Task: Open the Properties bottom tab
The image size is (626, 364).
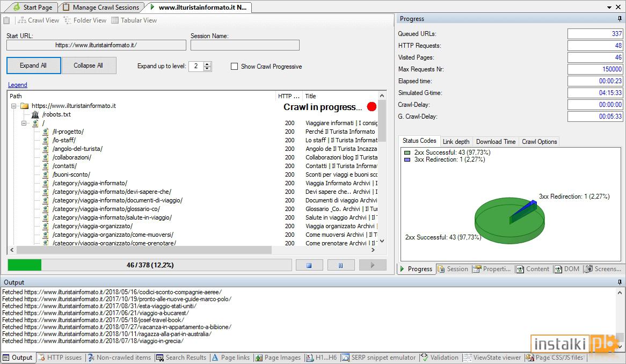Action: [492, 269]
